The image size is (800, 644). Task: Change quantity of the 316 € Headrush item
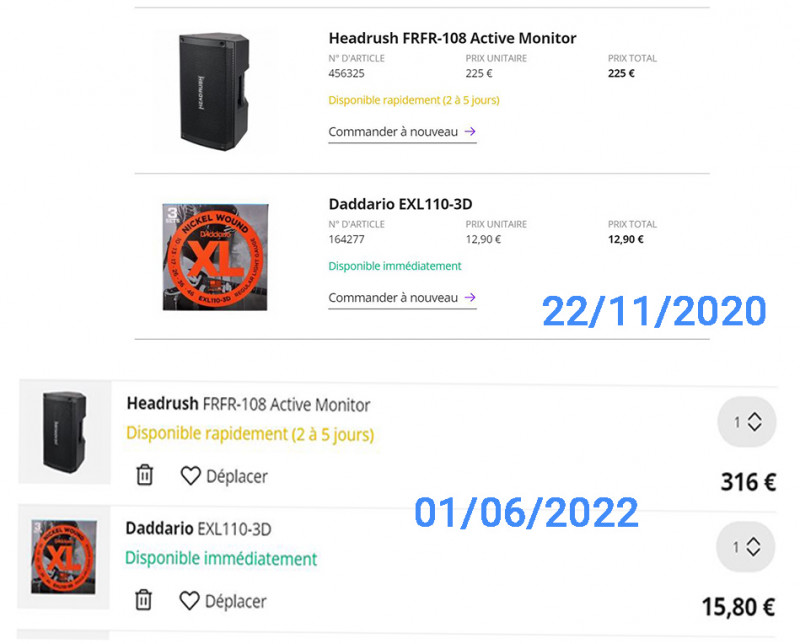pyautogui.click(x=747, y=423)
